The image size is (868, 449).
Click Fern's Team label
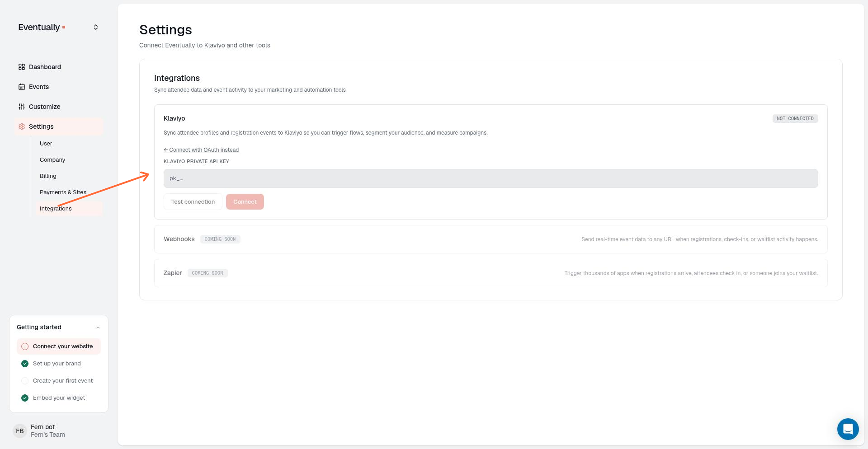pyautogui.click(x=48, y=435)
